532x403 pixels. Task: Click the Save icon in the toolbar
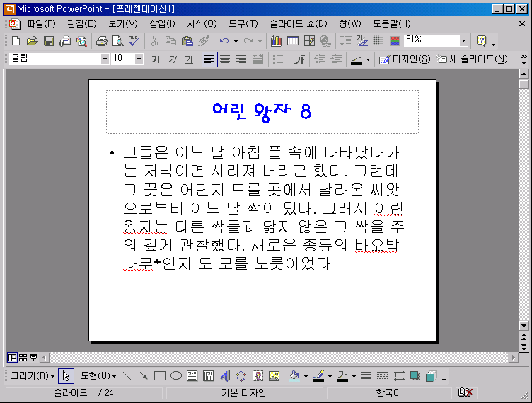[49, 41]
